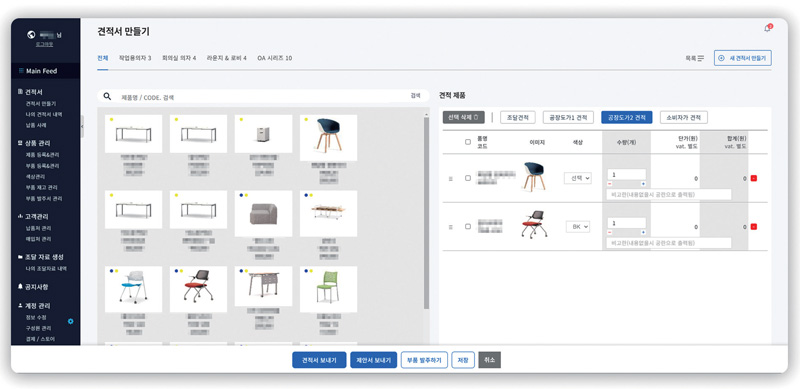Open 납품처 관리 in sidebar

(38, 228)
